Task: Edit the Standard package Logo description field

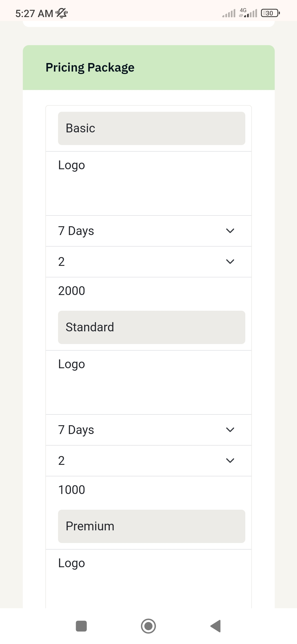Action: [x=148, y=382]
